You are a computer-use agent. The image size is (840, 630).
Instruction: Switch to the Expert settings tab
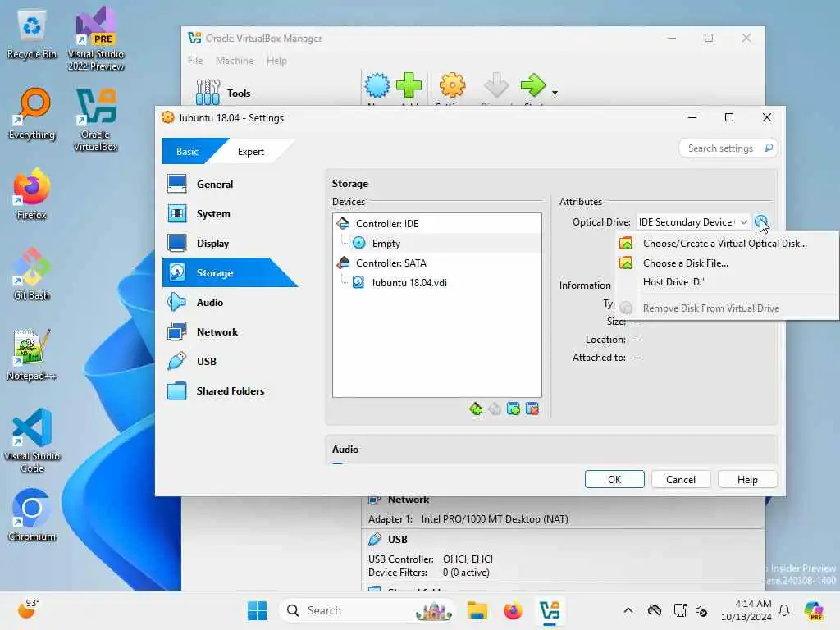(x=251, y=152)
